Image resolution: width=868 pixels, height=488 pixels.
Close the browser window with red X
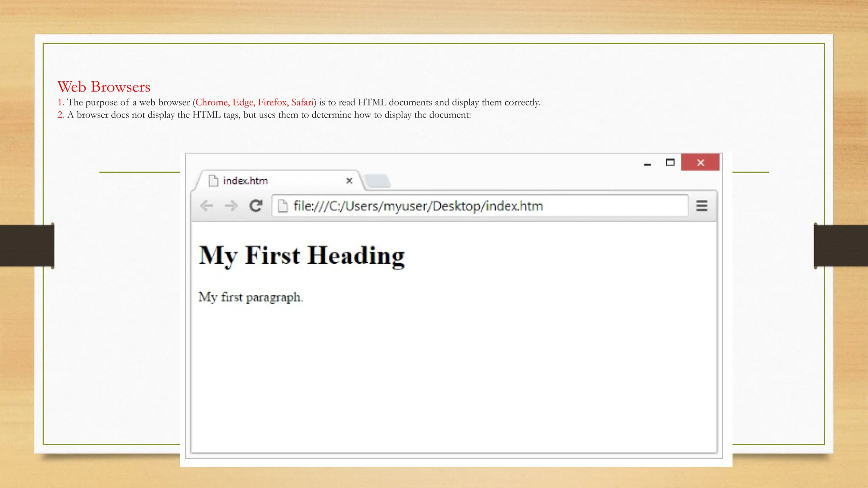(700, 162)
